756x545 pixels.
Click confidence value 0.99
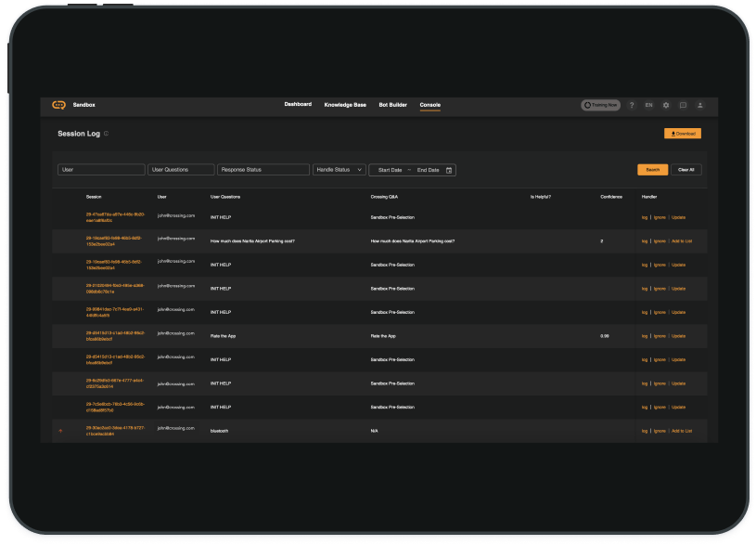point(605,336)
